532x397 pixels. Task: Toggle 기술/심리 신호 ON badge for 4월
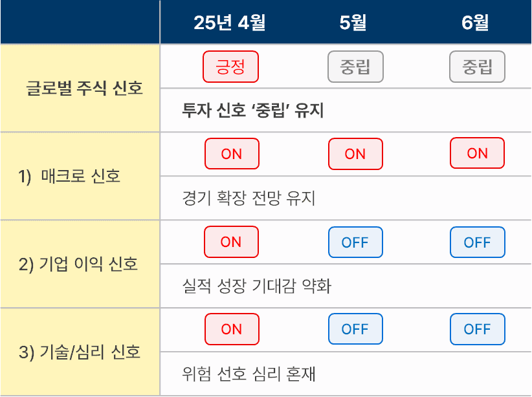coord(231,329)
